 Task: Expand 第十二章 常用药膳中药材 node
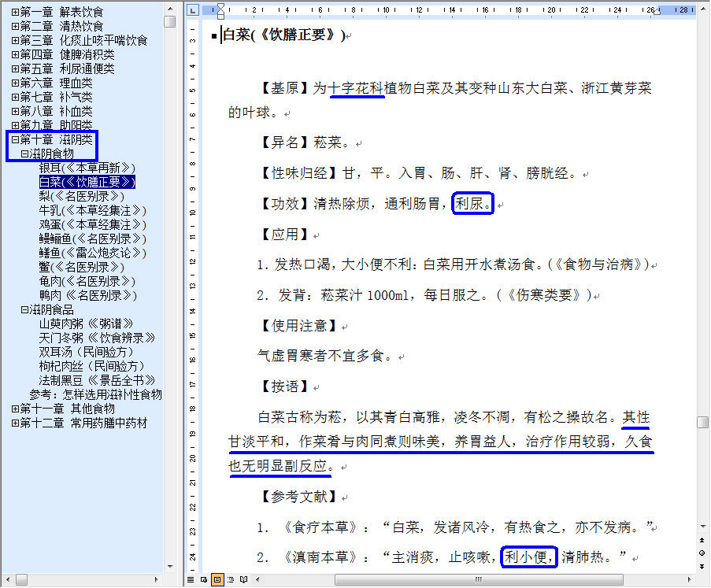(x=15, y=423)
